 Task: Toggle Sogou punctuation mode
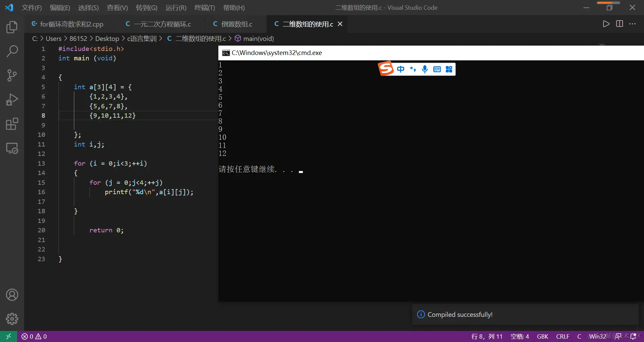click(x=413, y=69)
